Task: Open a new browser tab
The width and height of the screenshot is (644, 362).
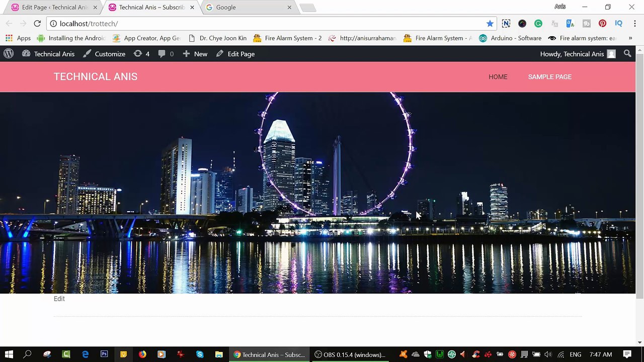Action: tap(307, 8)
